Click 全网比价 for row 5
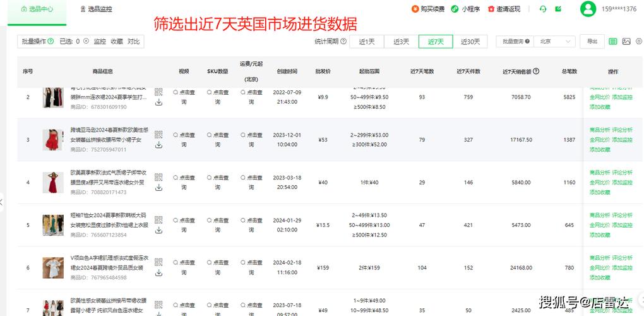 tap(600, 225)
